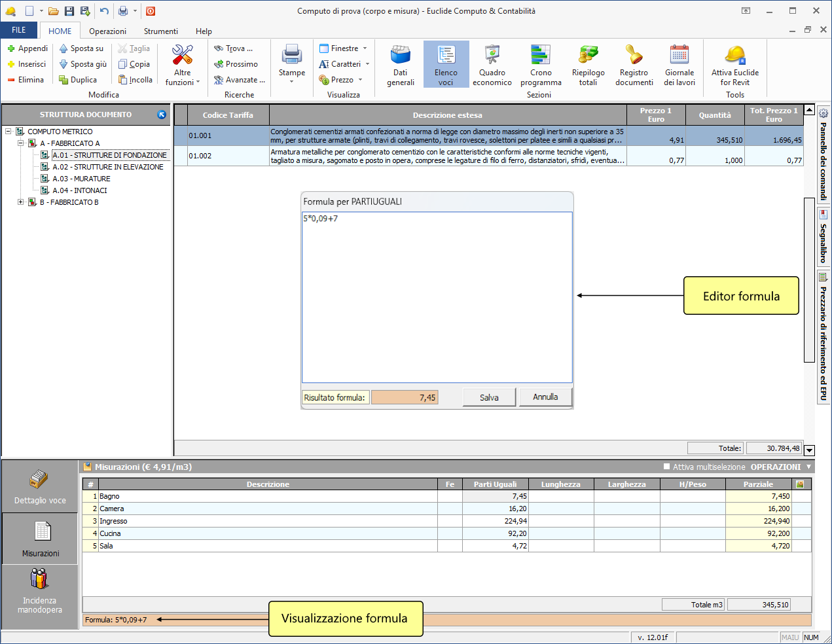Click Annulla to cancel the formula
Screen dimensions: 832x644
tap(545, 397)
